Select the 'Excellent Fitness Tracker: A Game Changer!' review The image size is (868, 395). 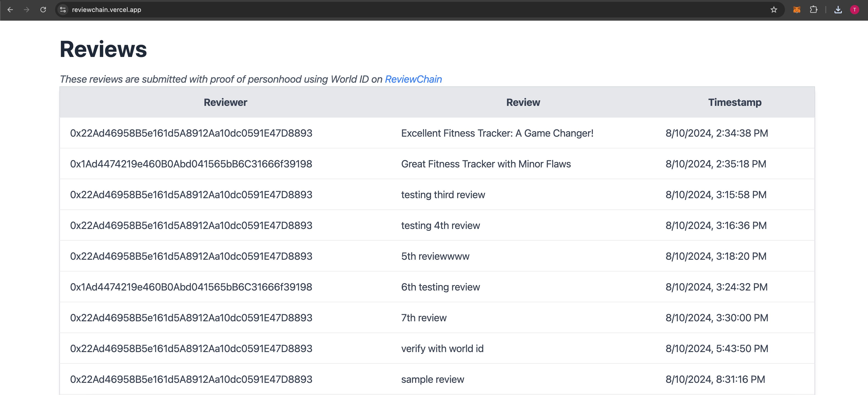497,133
